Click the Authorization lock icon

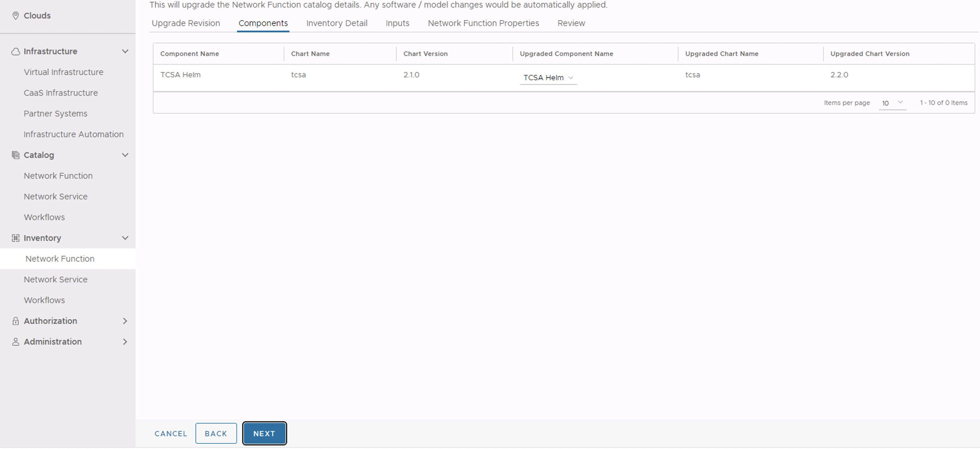click(16, 321)
